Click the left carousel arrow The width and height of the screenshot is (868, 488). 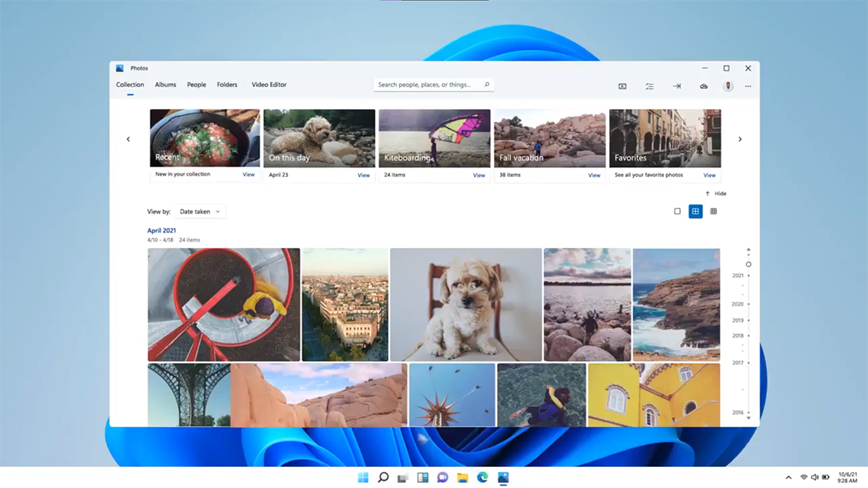click(129, 139)
